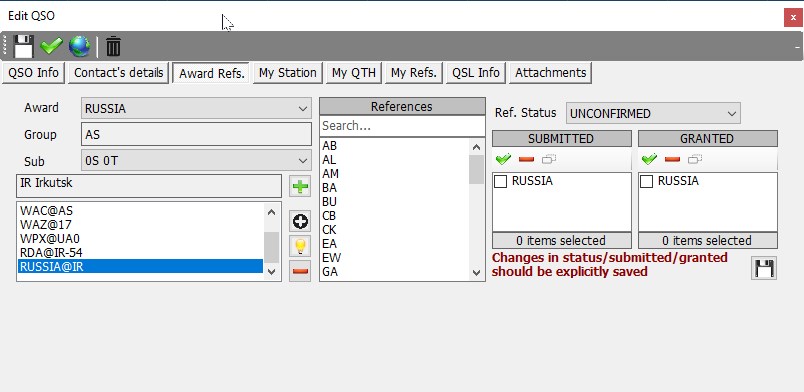The width and height of the screenshot is (804, 392).
Task: Click References list scrollbar down arrow
Action: [x=476, y=272]
